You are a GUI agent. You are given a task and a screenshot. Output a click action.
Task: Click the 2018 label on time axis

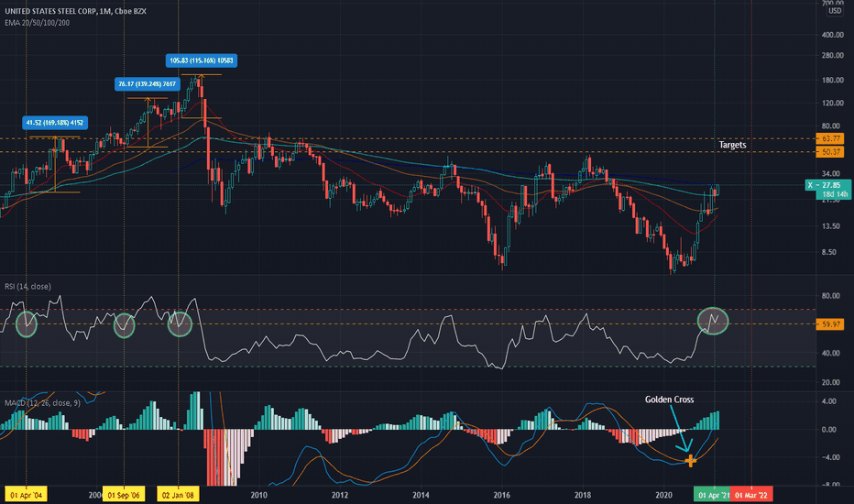(583, 495)
